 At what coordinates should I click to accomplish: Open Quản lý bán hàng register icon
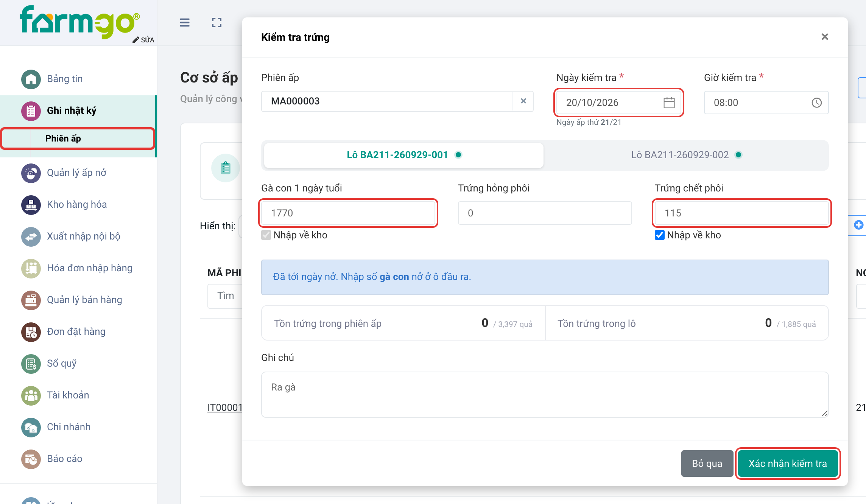(31, 300)
